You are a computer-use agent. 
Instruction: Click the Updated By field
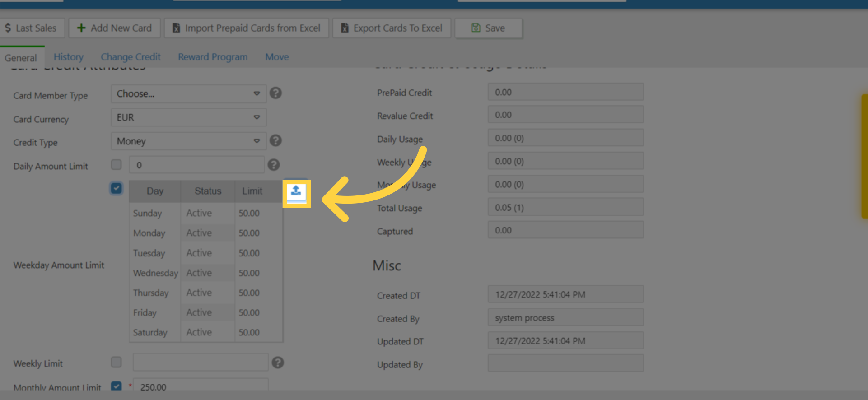click(x=566, y=363)
